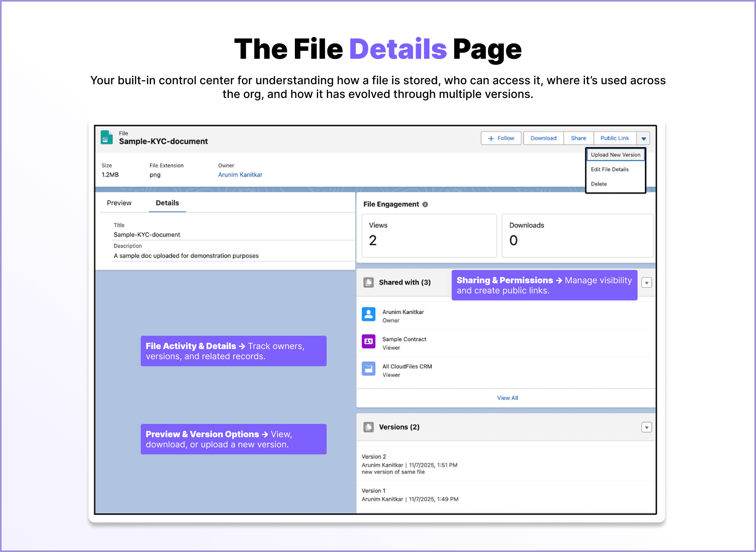Choose Delete from the file actions menu

(599, 184)
